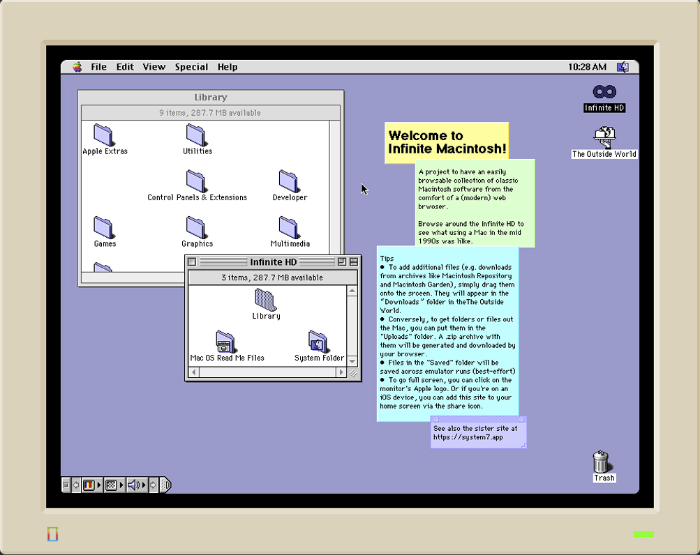Open the Monitor color depth control strip module
The height and width of the screenshot is (555, 700).
coord(92,485)
